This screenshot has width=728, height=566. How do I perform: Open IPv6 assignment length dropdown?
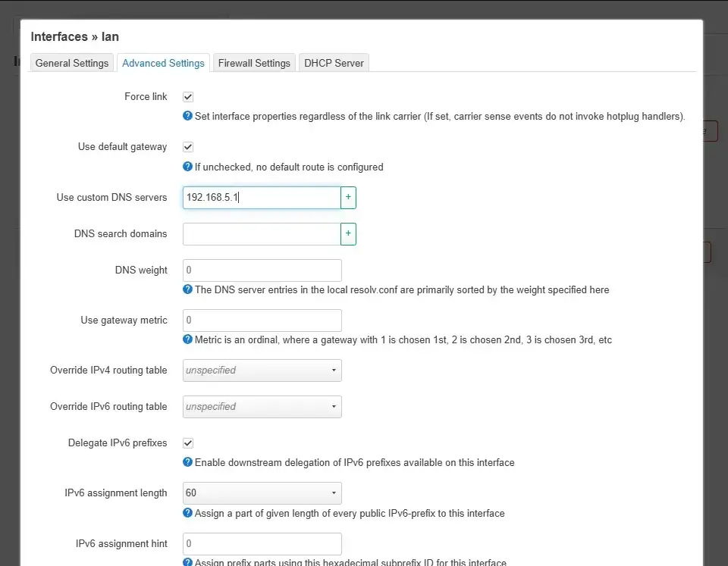click(262, 493)
